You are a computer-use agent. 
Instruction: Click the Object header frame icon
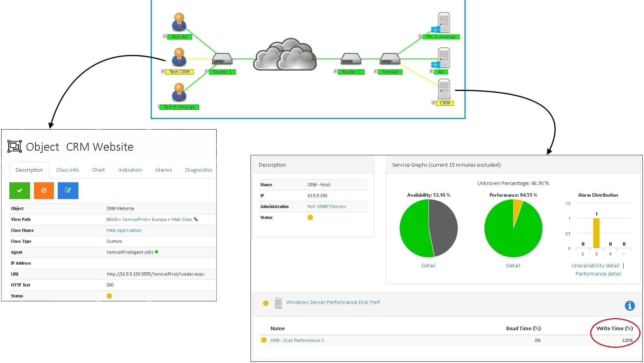click(x=15, y=147)
